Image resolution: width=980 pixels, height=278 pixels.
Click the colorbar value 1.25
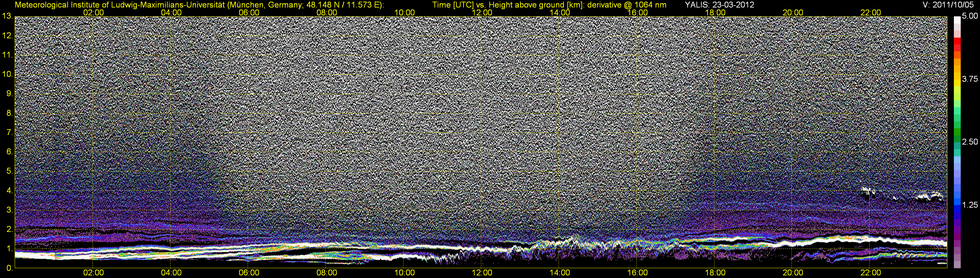coord(970,205)
